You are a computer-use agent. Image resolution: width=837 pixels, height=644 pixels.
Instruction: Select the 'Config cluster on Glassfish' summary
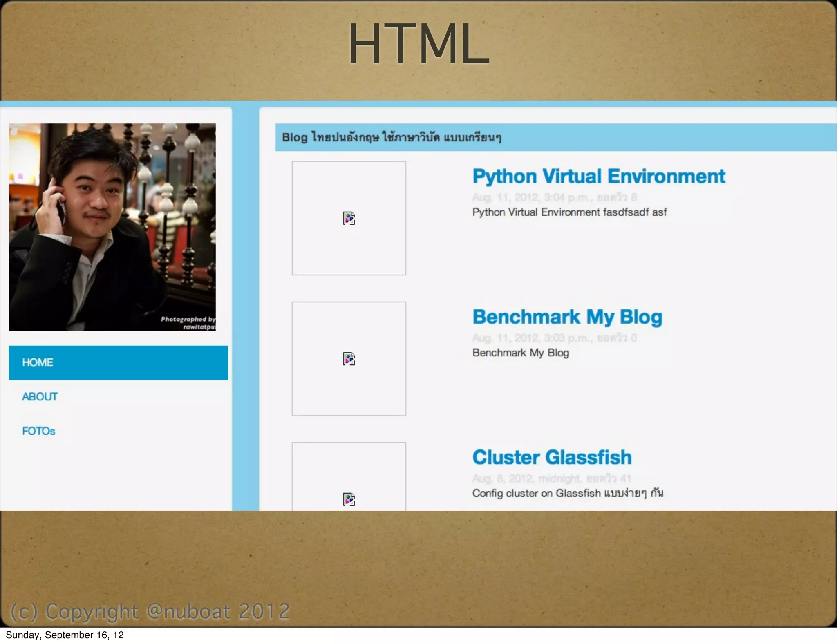(568, 493)
